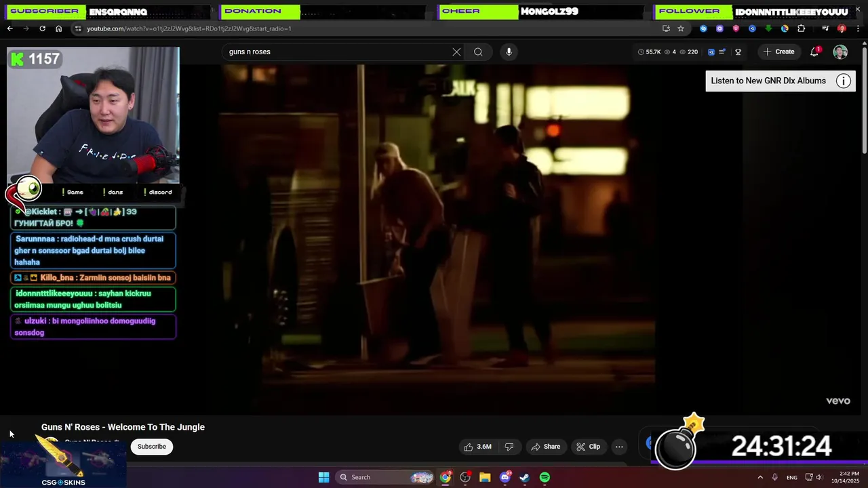The height and width of the screenshot is (488, 868).
Task: Switch the ENG input language
Action: (x=792, y=477)
